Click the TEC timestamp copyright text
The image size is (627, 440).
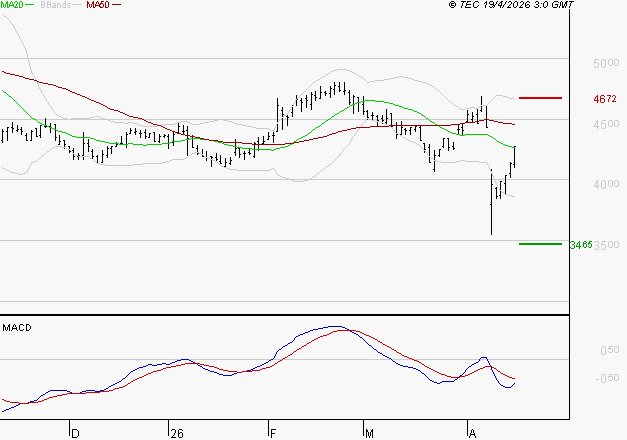511,5
